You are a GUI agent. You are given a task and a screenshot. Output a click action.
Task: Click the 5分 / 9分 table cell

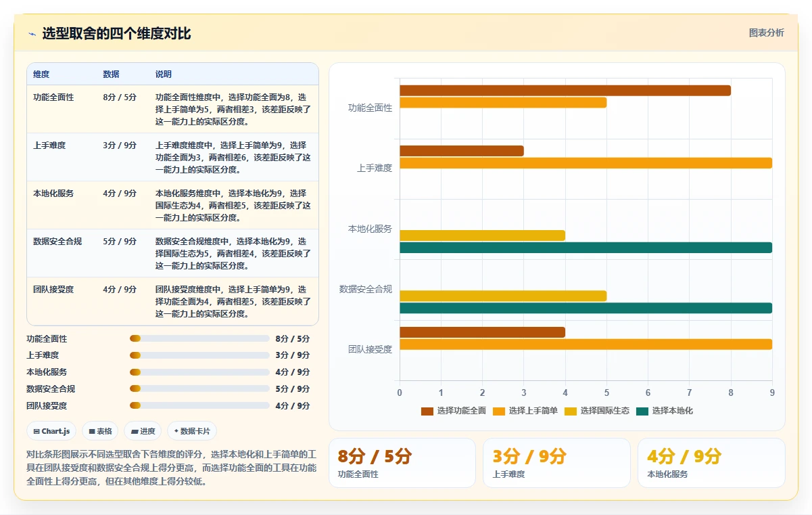tap(120, 242)
